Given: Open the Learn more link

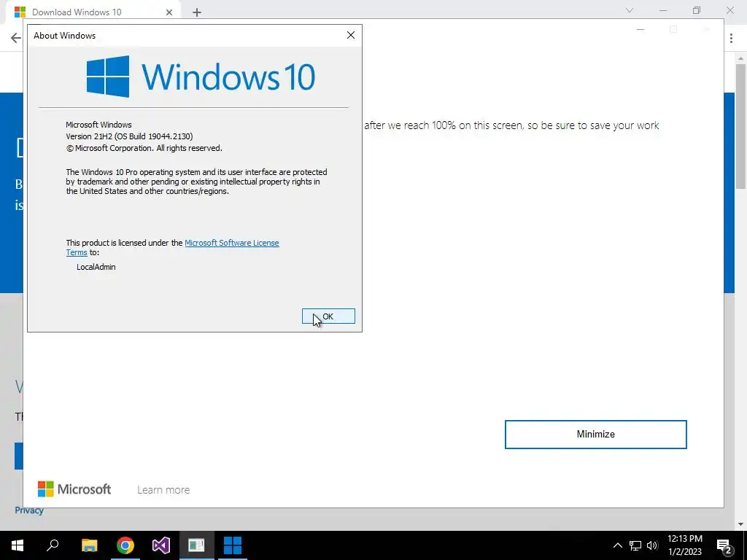Looking at the screenshot, I should point(163,490).
